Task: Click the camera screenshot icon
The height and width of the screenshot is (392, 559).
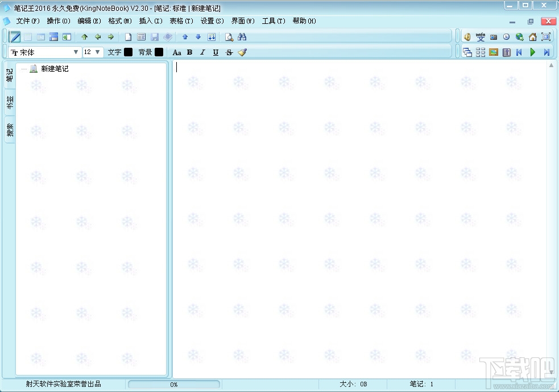Action: tap(494, 37)
